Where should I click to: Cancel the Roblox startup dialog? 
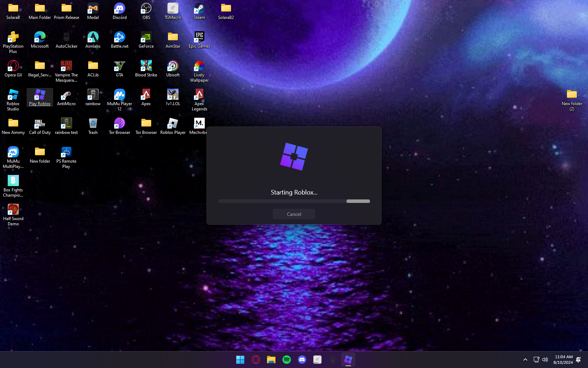click(294, 214)
